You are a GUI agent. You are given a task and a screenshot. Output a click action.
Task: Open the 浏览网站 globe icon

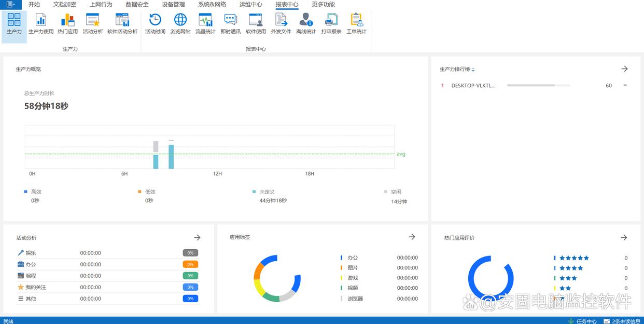click(180, 24)
